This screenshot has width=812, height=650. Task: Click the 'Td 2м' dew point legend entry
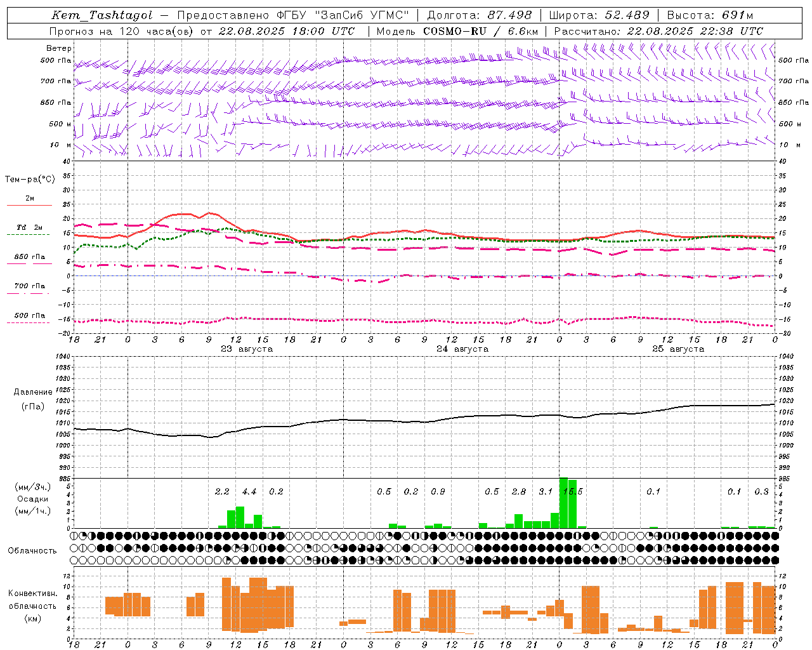point(29,227)
